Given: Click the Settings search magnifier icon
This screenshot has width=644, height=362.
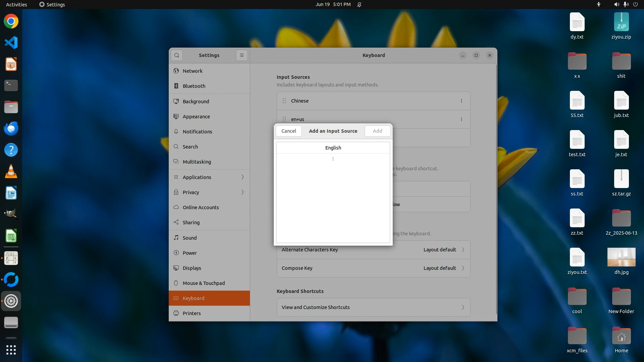Looking at the screenshot, I should (177, 55).
